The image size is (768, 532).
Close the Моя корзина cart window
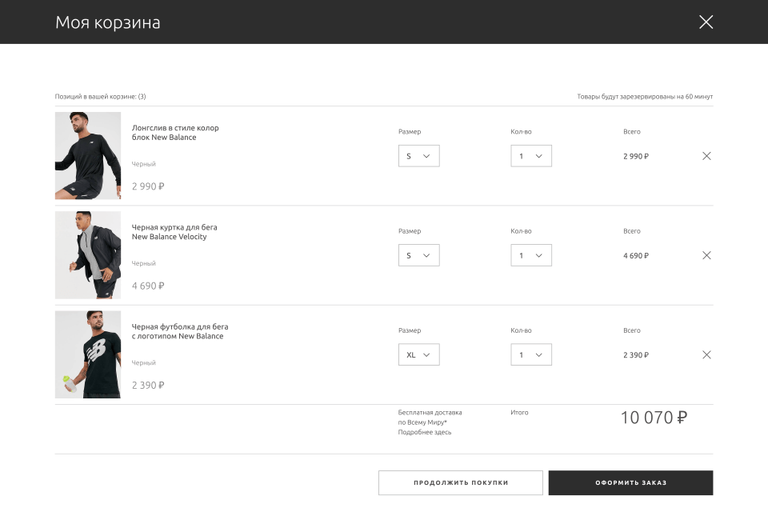click(x=706, y=22)
